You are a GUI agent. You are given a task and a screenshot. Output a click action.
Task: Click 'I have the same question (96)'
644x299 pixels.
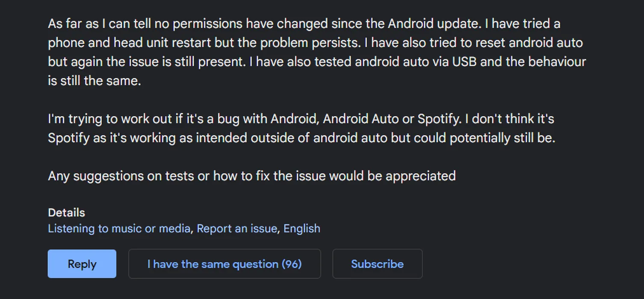225,264
